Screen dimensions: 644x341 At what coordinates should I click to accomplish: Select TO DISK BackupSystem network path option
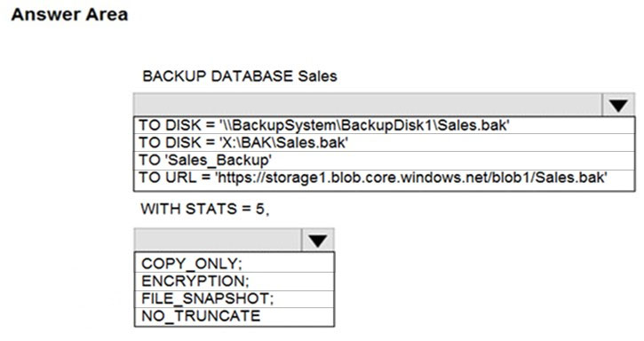click(x=384, y=125)
